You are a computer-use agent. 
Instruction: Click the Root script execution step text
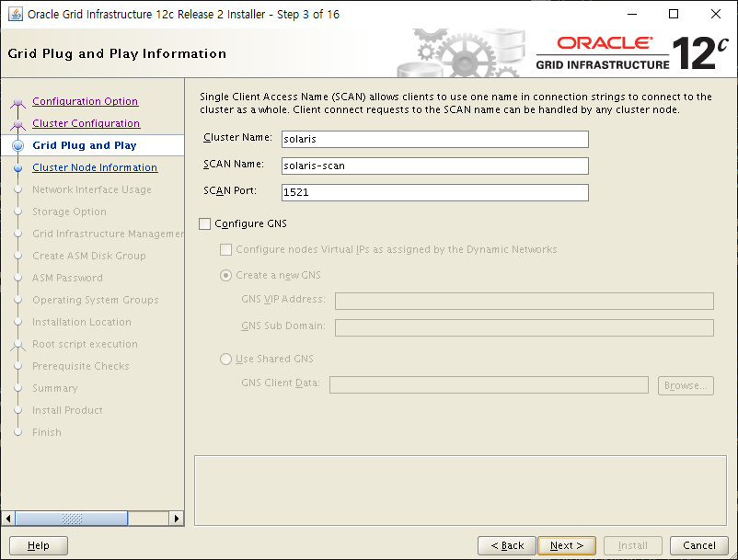86,344
